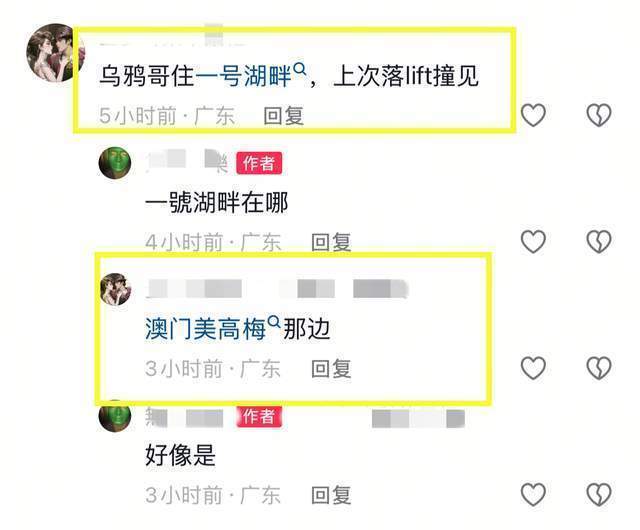The width and height of the screenshot is (640, 530).
Task: Reply to the 澳门美高梅那边 comment
Action: [331, 369]
